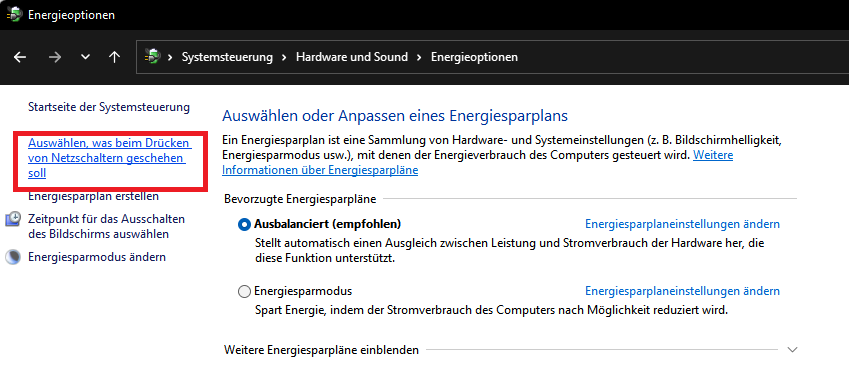Select the Ausbalanciert (empfohlen) radio button
The image size is (849, 389).
pos(244,224)
